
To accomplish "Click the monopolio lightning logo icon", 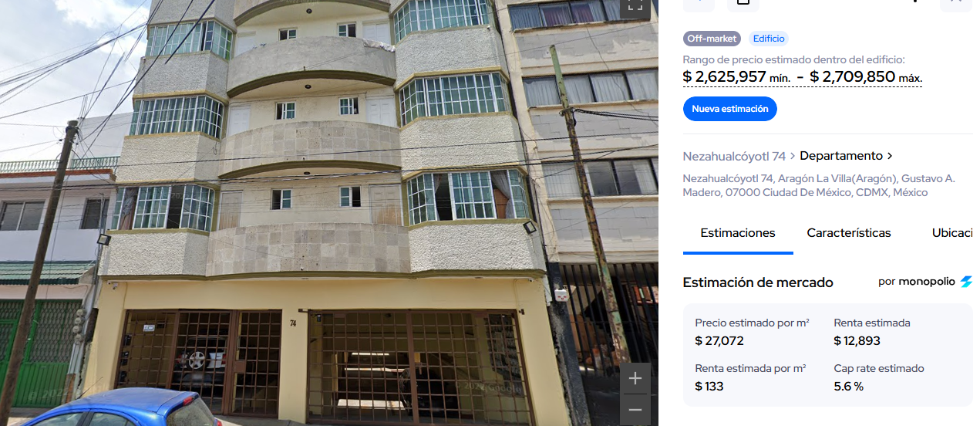I will [966, 282].
